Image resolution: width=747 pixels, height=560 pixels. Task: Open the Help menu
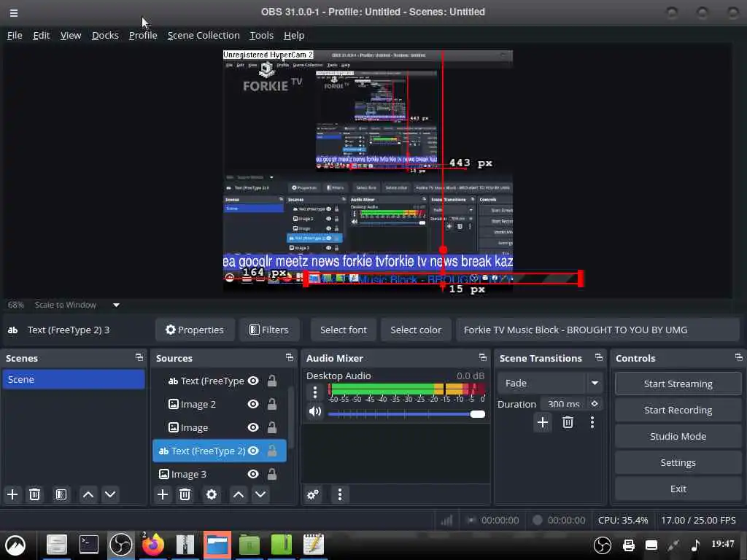(294, 35)
